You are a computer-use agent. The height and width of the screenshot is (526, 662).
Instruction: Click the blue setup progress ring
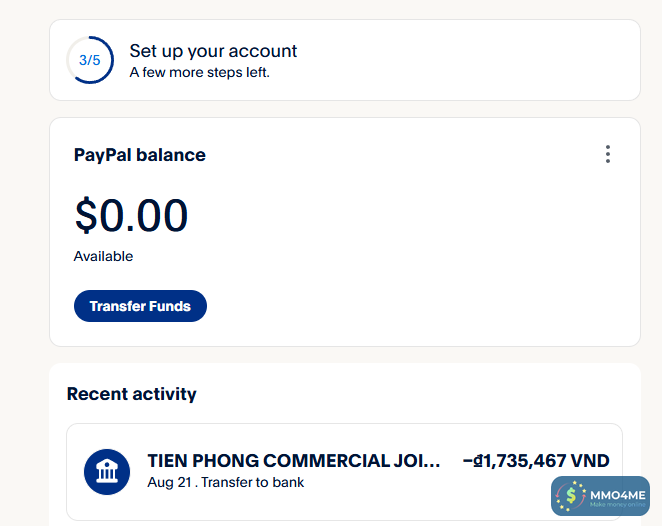(72, 46)
